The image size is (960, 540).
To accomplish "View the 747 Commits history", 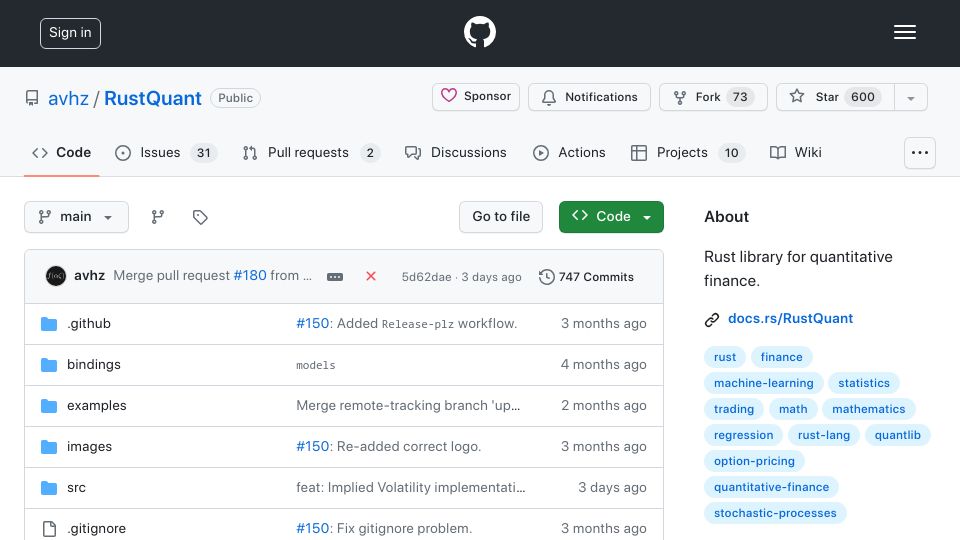I will [587, 277].
